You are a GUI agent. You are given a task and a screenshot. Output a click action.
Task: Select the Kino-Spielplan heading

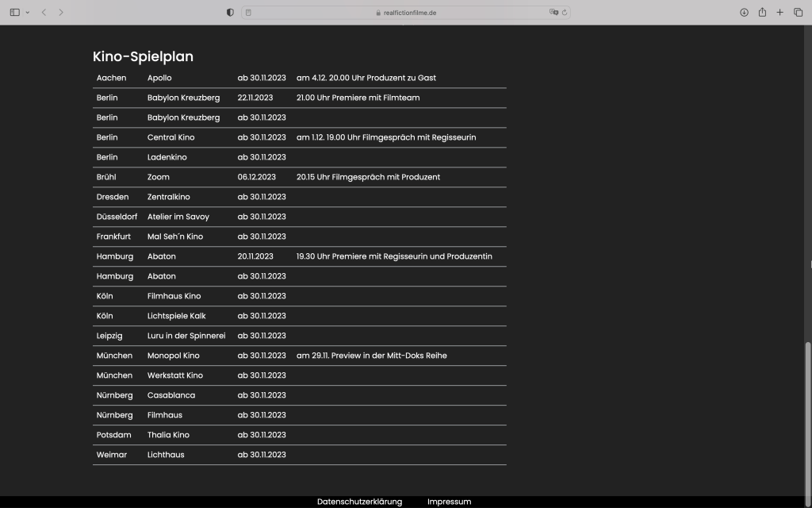[x=143, y=56]
